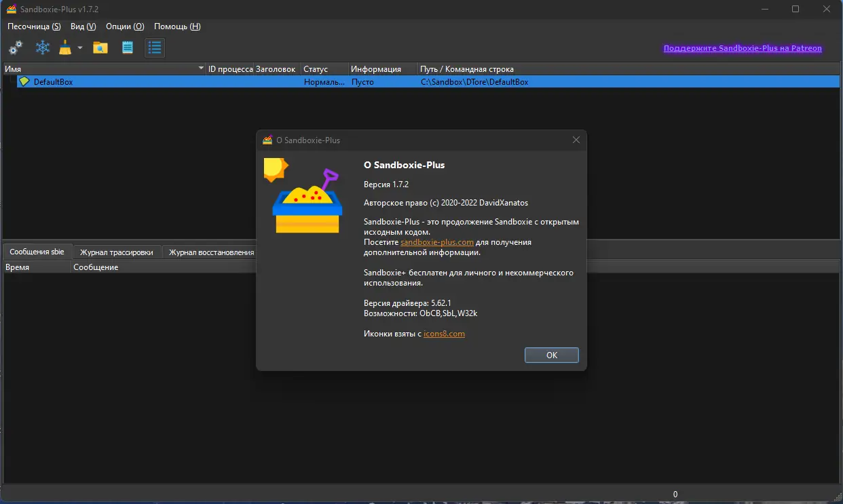The height and width of the screenshot is (504, 843).
Task: Sort by the Заголовок column header
Action: (277, 69)
